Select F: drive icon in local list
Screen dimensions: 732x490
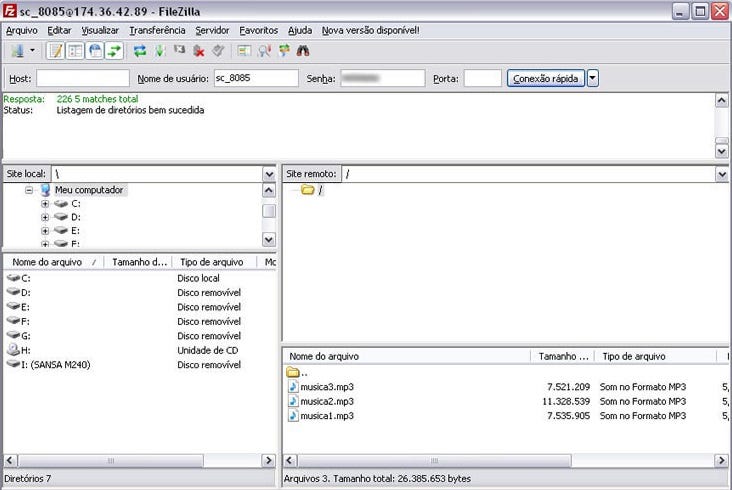click(x=13, y=322)
